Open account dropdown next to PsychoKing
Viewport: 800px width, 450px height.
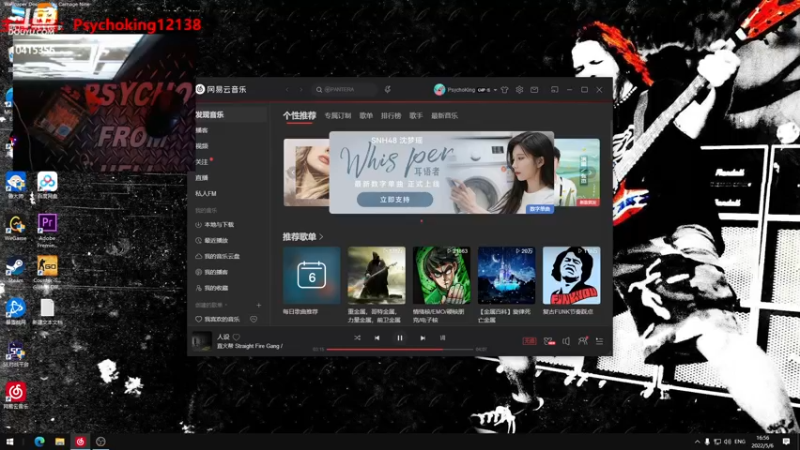pos(495,90)
